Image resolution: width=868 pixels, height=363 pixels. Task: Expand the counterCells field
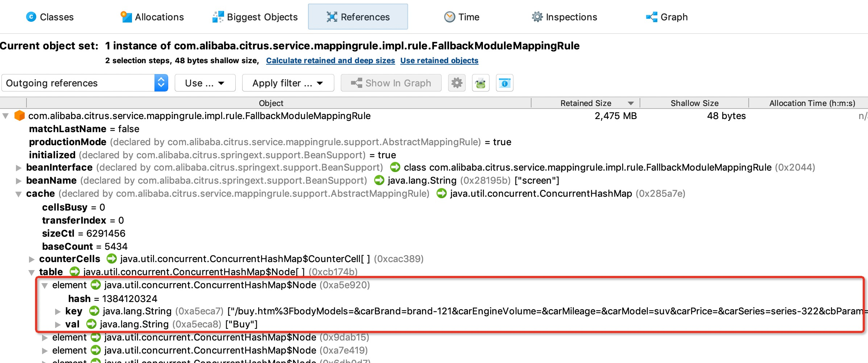point(32,259)
